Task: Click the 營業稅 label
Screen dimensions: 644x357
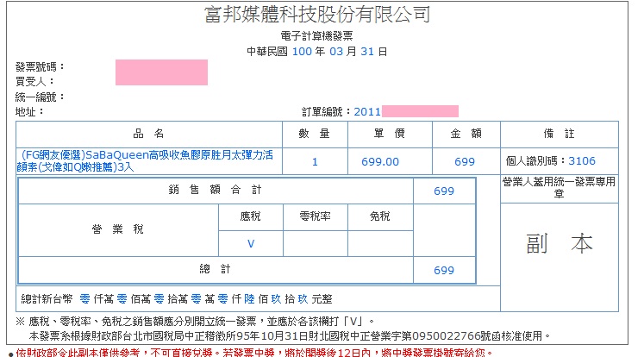Action: pos(118,229)
